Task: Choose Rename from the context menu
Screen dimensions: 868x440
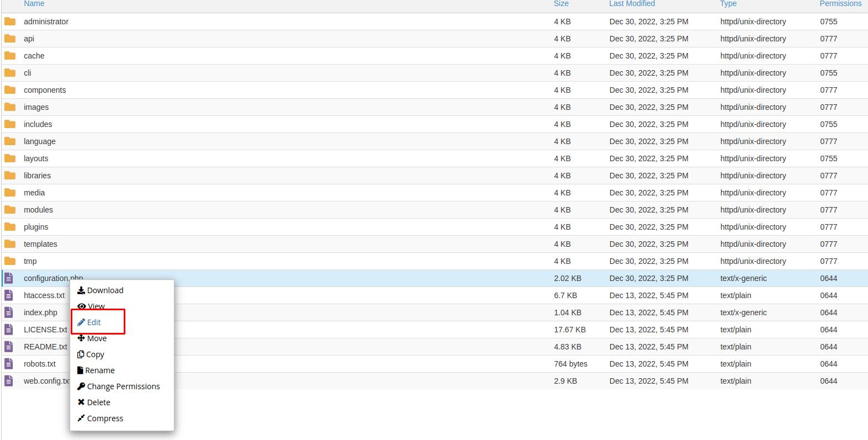Action: pos(99,370)
